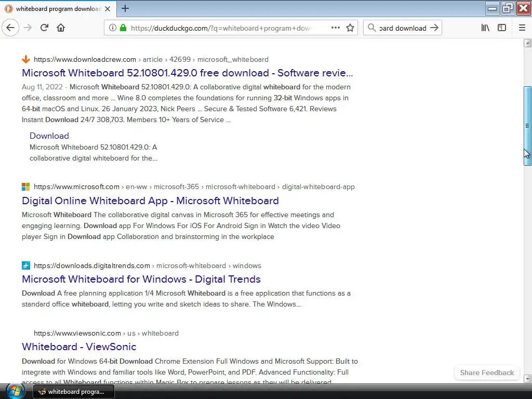Click the scrollbar down arrow
The width and height of the screenshot is (532, 399).
pyautogui.click(x=527, y=378)
